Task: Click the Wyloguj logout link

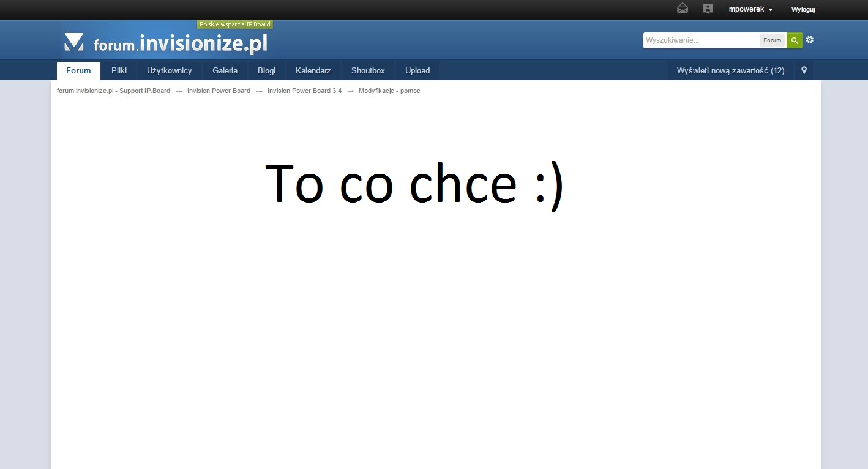Action: point(803,9)
